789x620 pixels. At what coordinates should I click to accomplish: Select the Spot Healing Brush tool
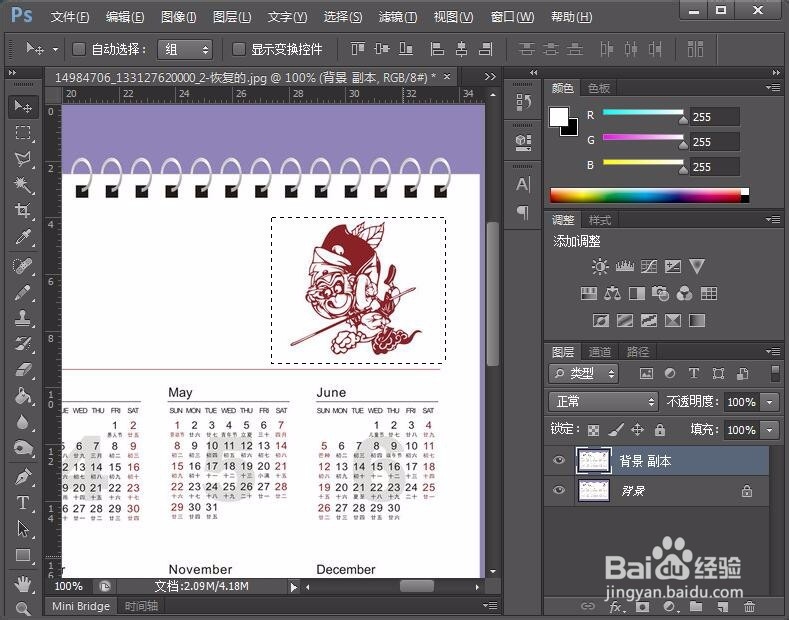23,266
